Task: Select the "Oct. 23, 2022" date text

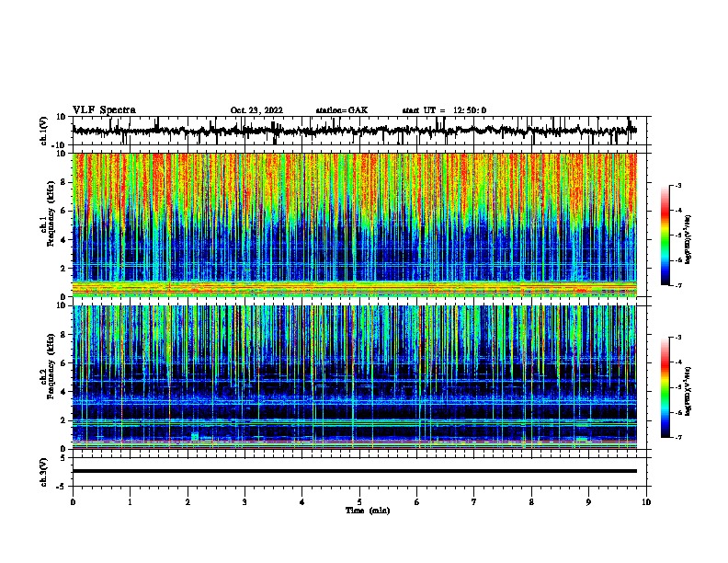Action: click(256, 110)
